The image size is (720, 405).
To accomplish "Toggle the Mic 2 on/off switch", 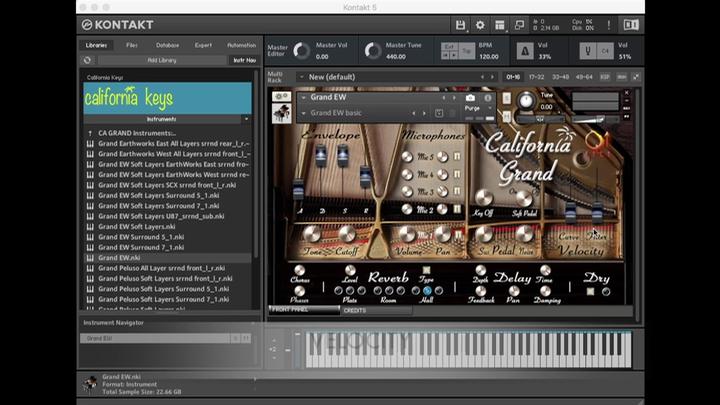I will tap(457, 209).
